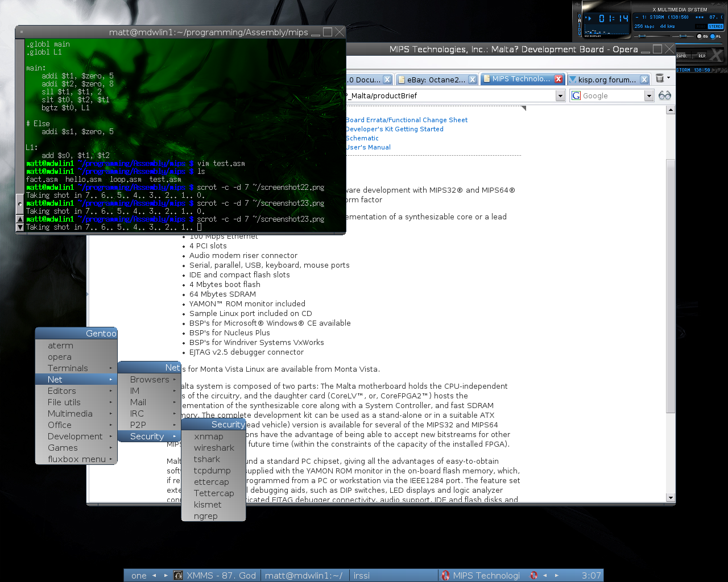Image resolution: width=728 pixels, height=582 pixels.
Task: Open the address bar dropdown arrow
Action: (560, 95)
